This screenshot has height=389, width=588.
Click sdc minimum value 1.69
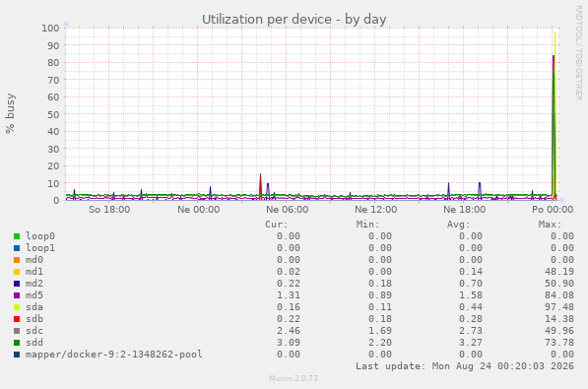coord(380,331)
